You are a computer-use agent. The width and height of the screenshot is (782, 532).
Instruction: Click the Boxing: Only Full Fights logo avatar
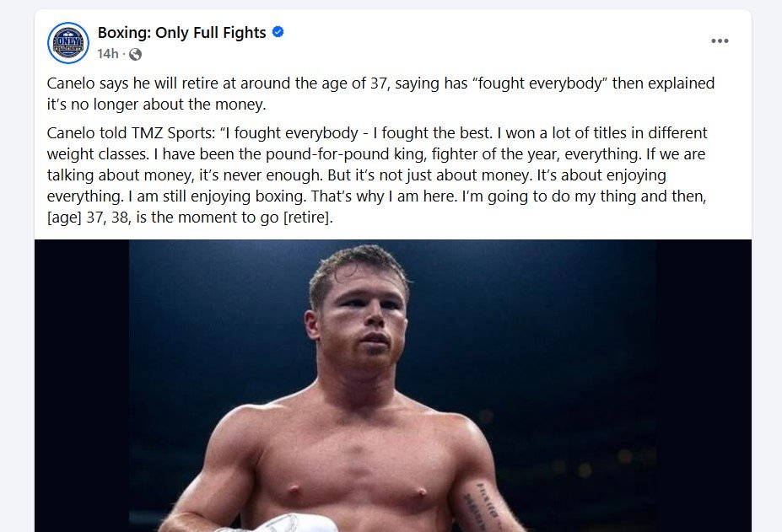[x=67, y=42]
